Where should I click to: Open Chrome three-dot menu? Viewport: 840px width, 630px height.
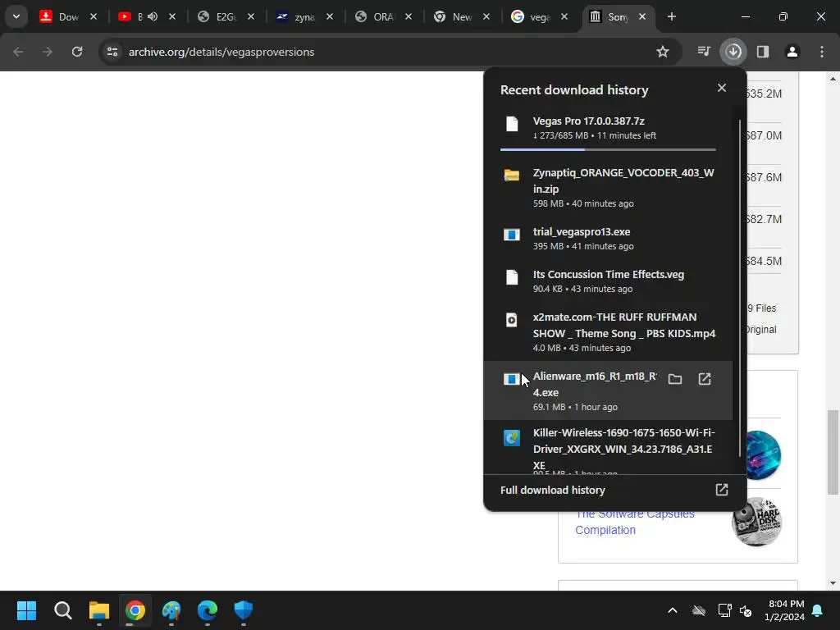[822, 52]
